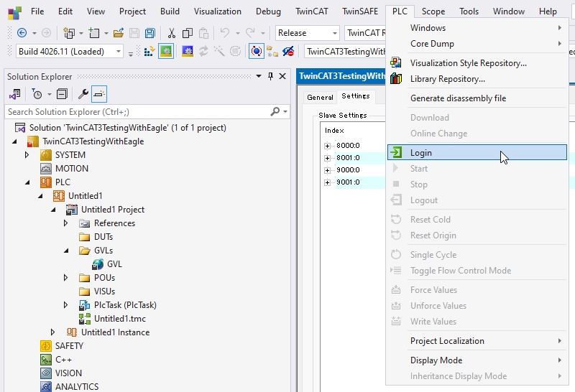Image resolution: width=575 pixels, height=392 pixels.
Task: Click the pin Auto Hide icon
Action: click(270, 76)
